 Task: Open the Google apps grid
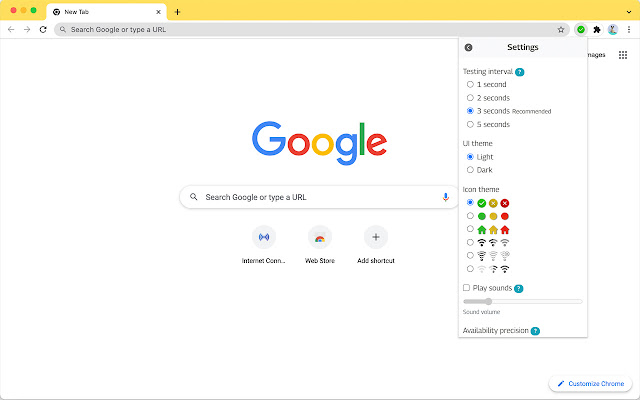pyautogui.click(x=623, y=55)
